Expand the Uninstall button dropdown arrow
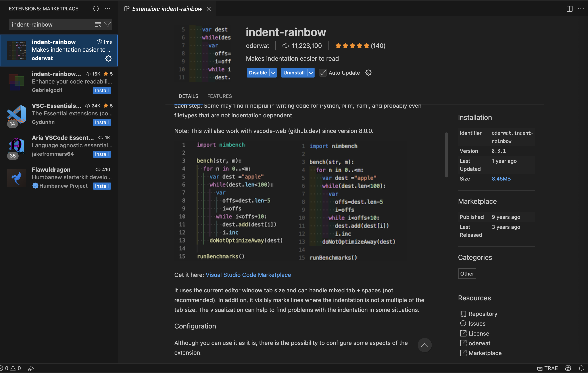This screenshot has width=588, height=373. coord(311,73)
